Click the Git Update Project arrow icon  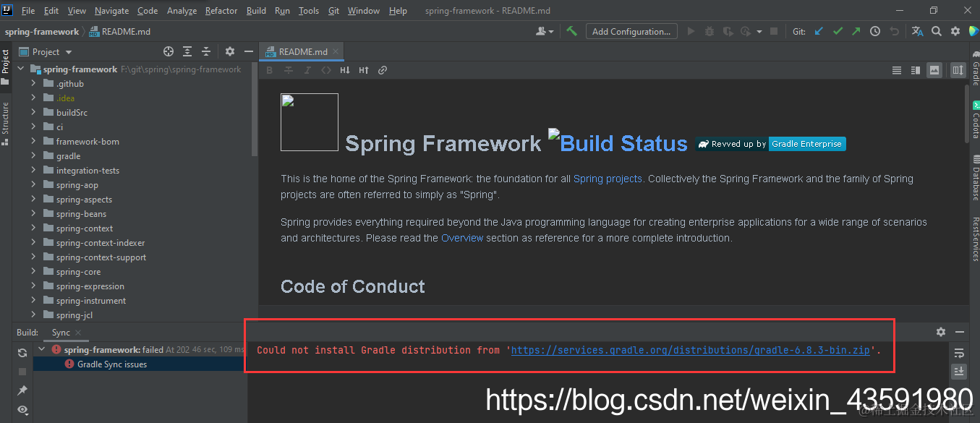[x=819, y=31]
